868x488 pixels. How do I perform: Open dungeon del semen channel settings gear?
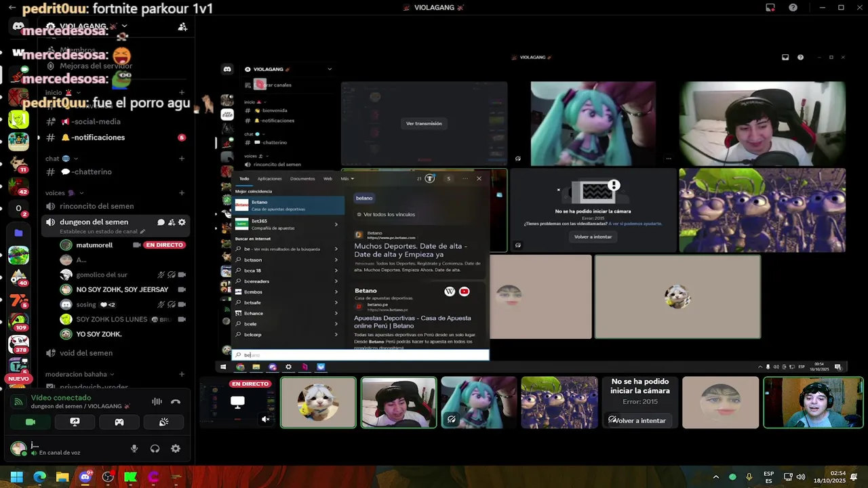pos(182,222)
